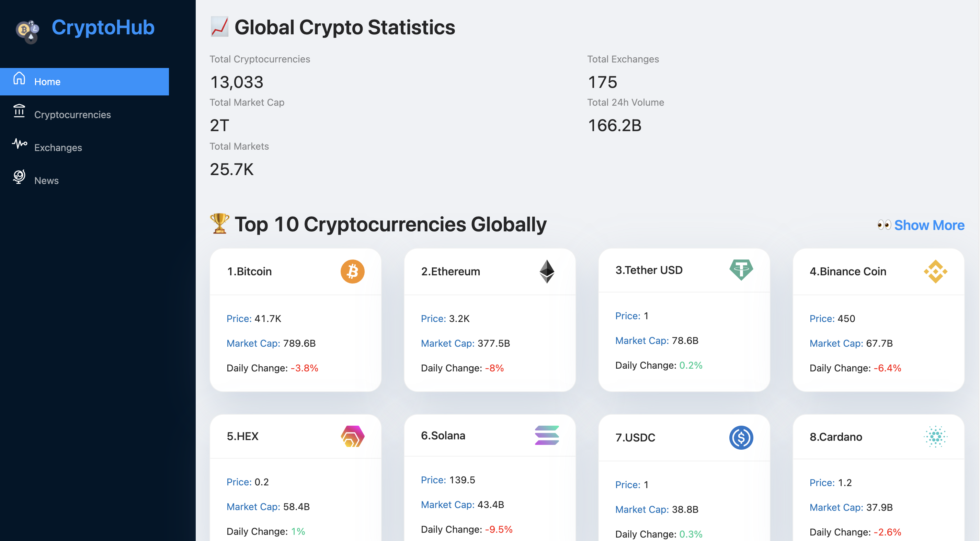Go to the News sidebar menu item
The width and height of the screenshot is (980, 541).
pyautogui.click(x=46, y=180)
